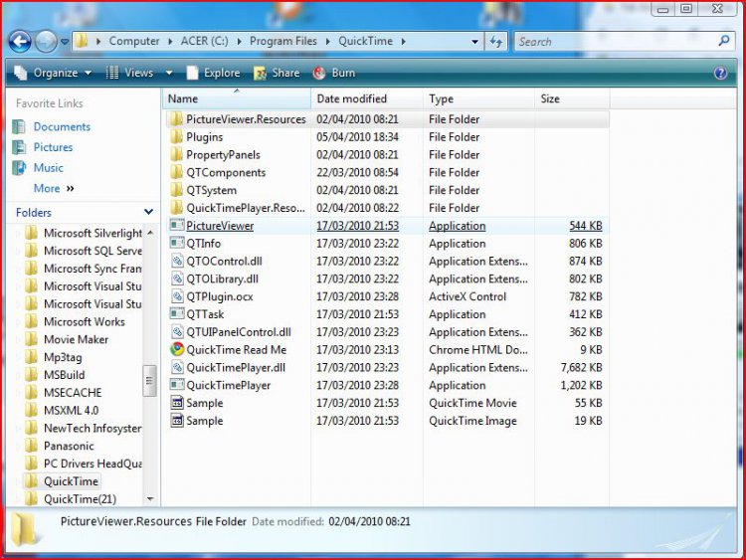Open Music favorite link
The image size is (746, 560).
48,168
